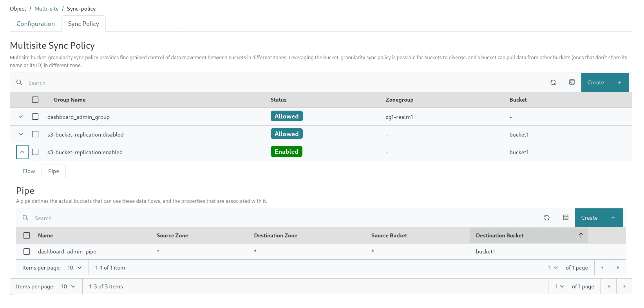
Task: Switch to the Configuration tab
Action: click(36, 24)
